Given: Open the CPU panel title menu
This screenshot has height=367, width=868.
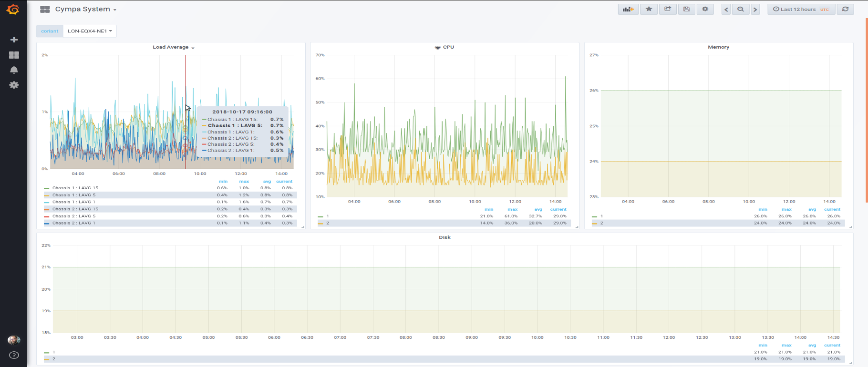Looking at the screenshot, I should point(448,47).
